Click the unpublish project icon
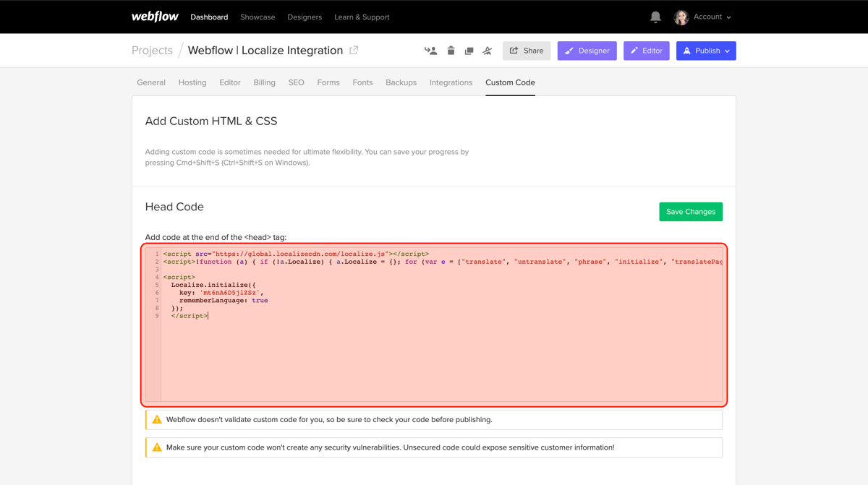Image resolution: width=868 pixels, height=485 pixels. click(x=488, y=51)
